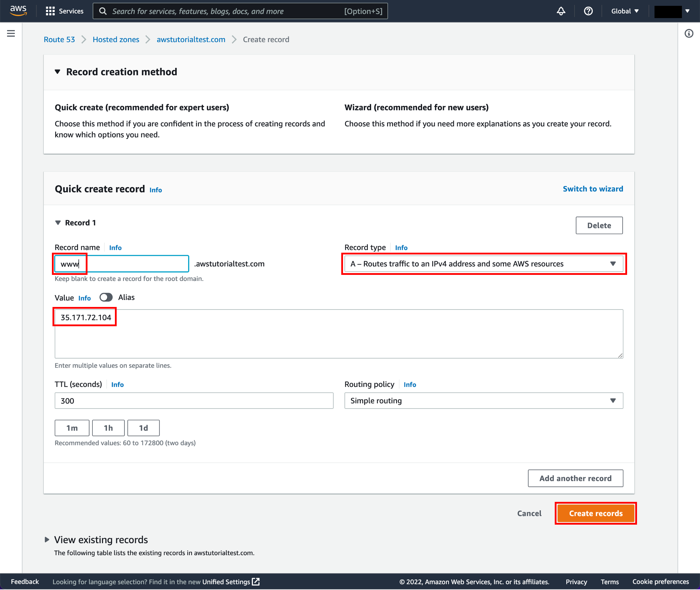The image size is (700, 590).
Task: Click the Value text area
Action: coord(339,334)
